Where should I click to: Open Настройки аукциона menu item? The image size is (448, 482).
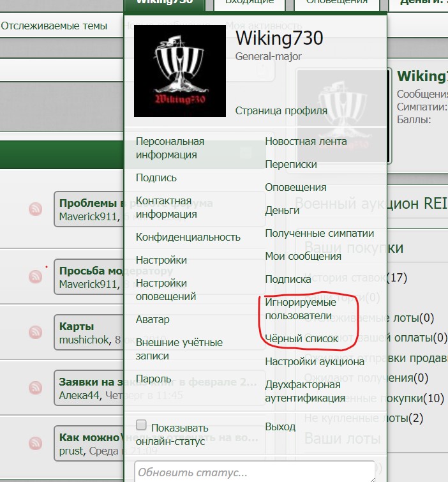(315, 361)
